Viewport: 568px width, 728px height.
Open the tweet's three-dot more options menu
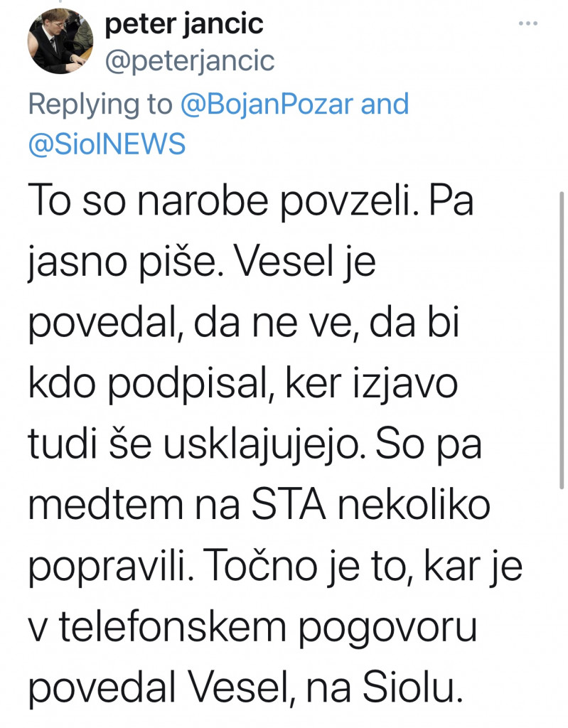pyautogui.click(x=528, y=23)
